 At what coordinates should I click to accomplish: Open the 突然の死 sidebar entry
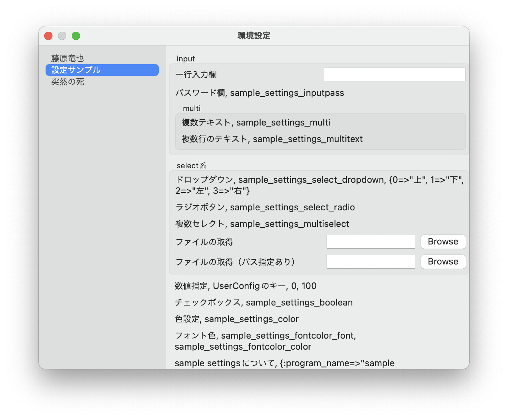tap(68, 82)
